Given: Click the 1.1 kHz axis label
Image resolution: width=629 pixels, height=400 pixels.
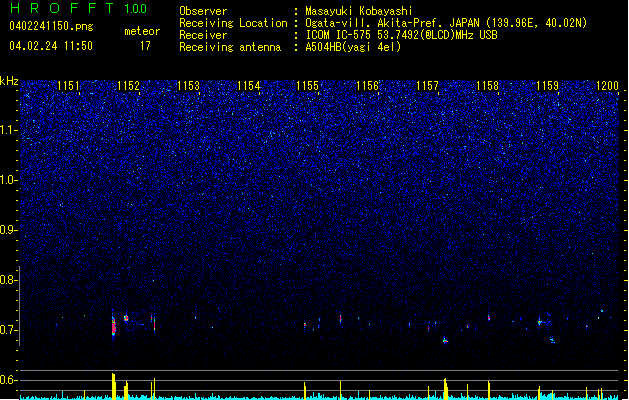Looking at the screenshot, I should pos(9,130).
